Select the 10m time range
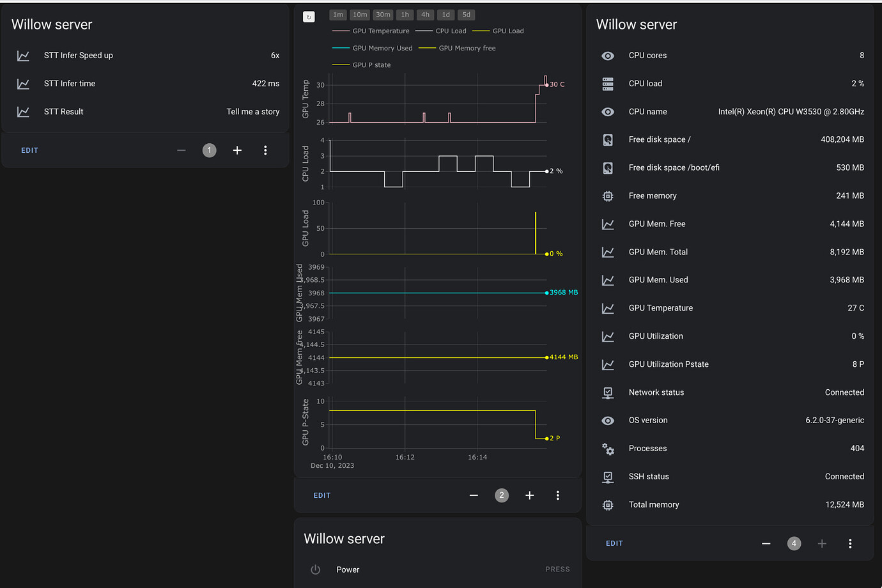Image resolution: width=882 pixels, height=588 pixels. pyautogui.click(x=360, y=15)
